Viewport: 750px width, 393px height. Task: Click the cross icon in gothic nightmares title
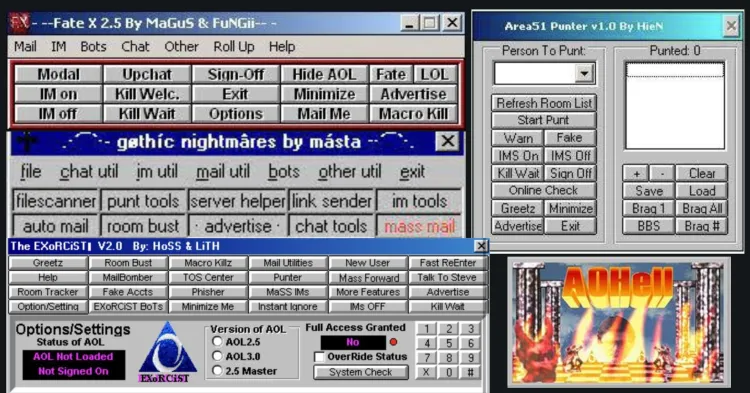point(27,142)
